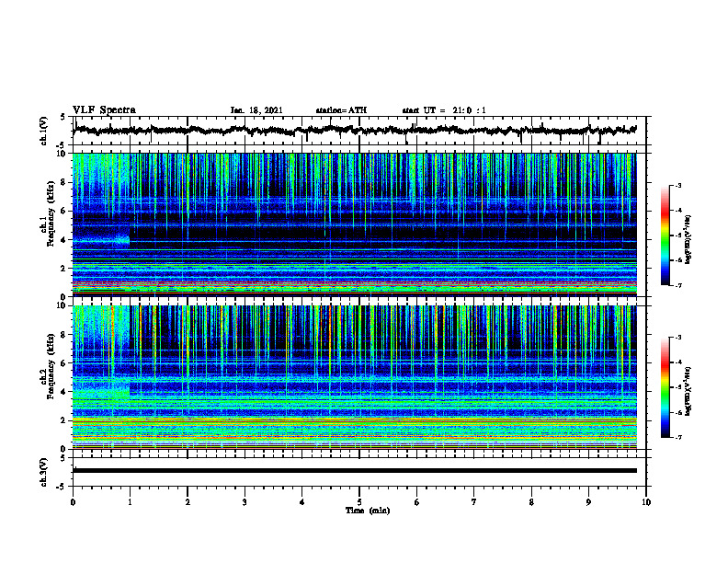728x563 pixels.
Task: Click the "ch.1(V)" waveform axis label
Action: [x=44, y=131]
